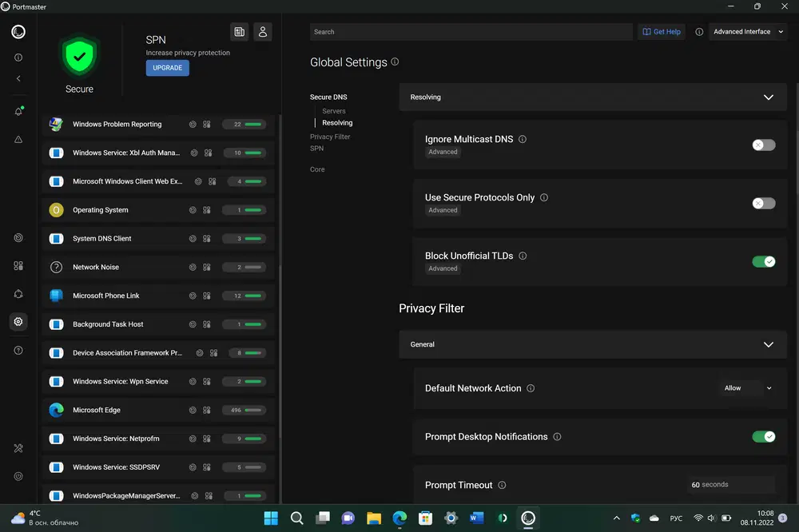
Task: Open the Advanced Interface dropdown
Action: (747, 32)
